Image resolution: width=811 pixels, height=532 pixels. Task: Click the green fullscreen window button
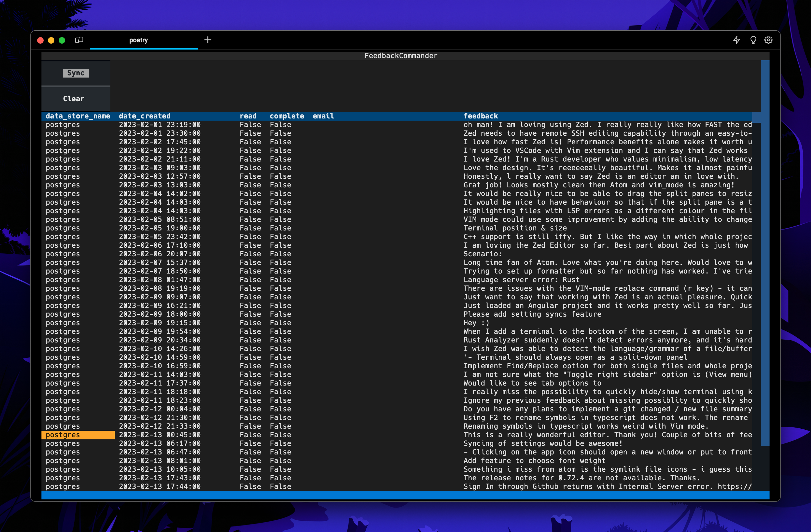pos(62,40)
